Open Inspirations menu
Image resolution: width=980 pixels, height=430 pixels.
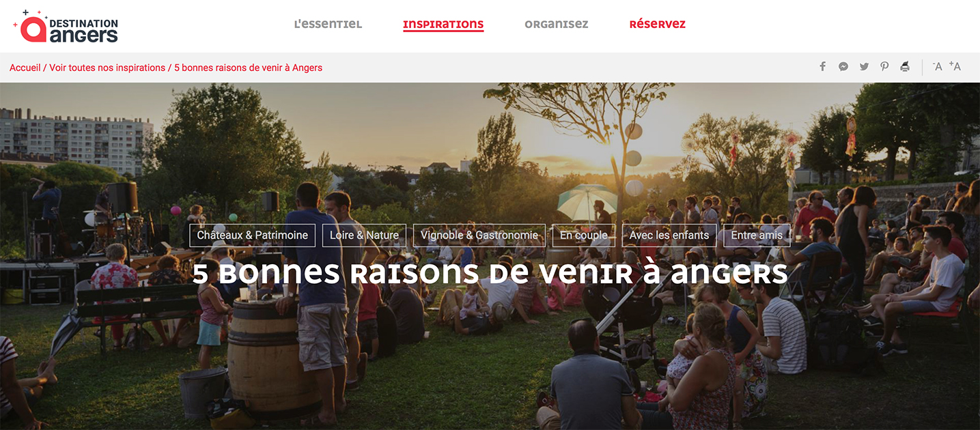pos(443,25)
